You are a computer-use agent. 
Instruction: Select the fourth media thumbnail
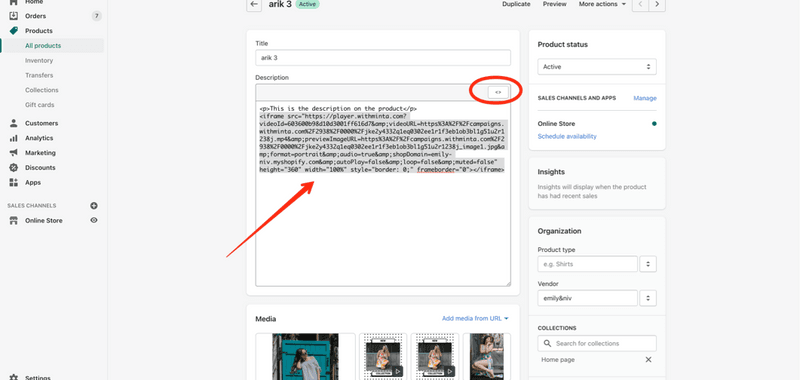[487, 357]
